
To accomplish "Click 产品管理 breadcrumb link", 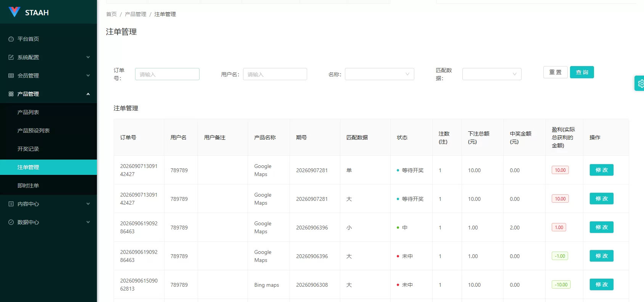I will pyautogui.click(x=135, y=14).
